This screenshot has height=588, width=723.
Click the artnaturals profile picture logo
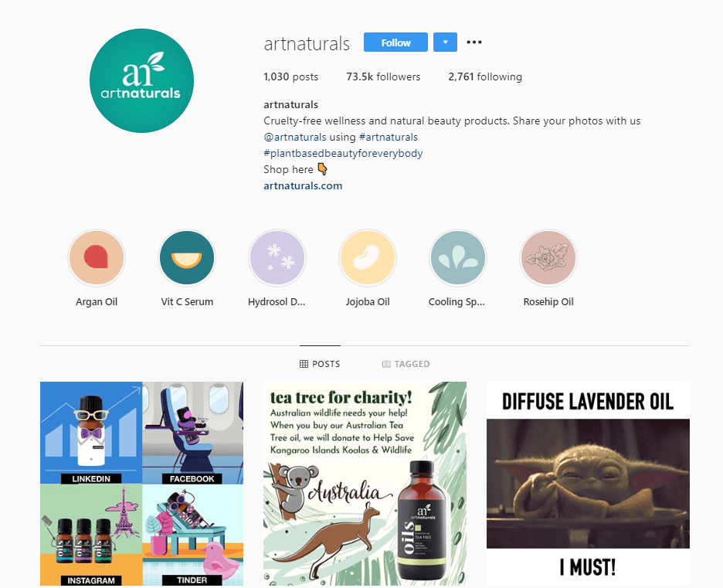[141, 80]
